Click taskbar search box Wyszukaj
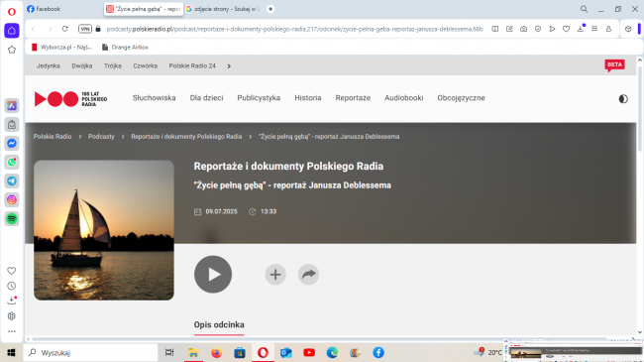 (x=90, y=352)
